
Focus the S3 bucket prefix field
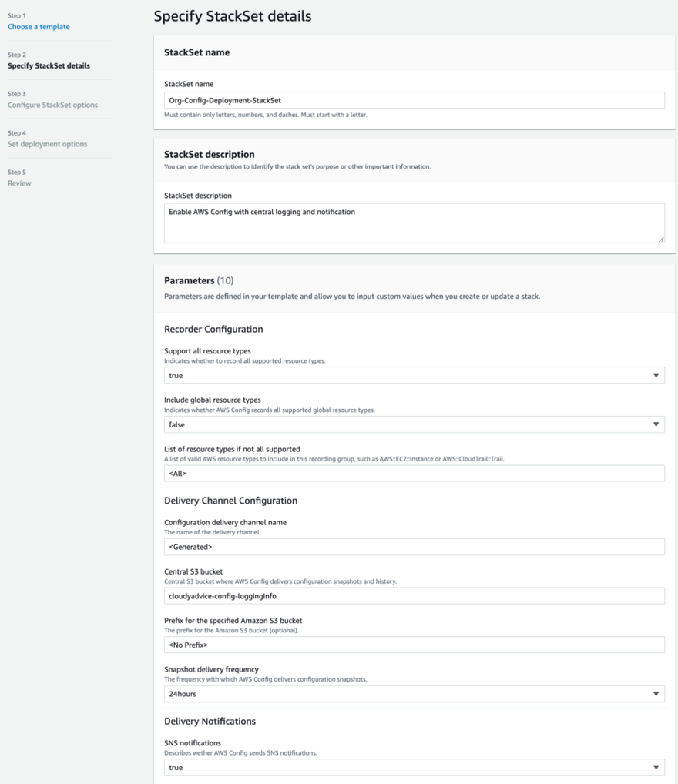pyautogui.click(x=414, y=645)
